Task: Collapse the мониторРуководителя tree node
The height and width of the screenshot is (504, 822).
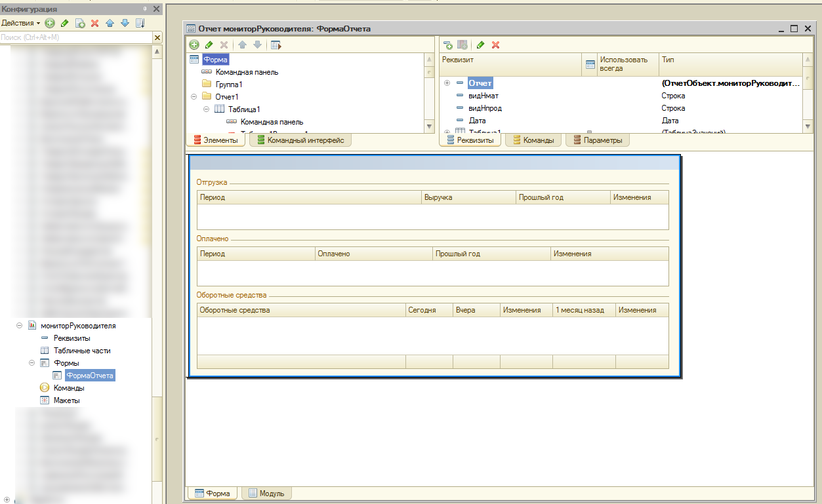Action: (19, 326)
